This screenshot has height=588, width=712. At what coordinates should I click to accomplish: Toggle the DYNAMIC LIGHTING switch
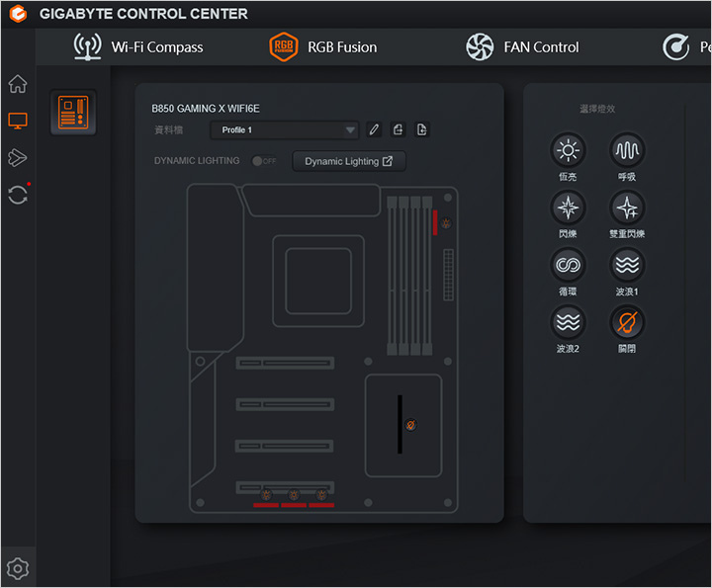pyautogui.click(x=264, y=161)
